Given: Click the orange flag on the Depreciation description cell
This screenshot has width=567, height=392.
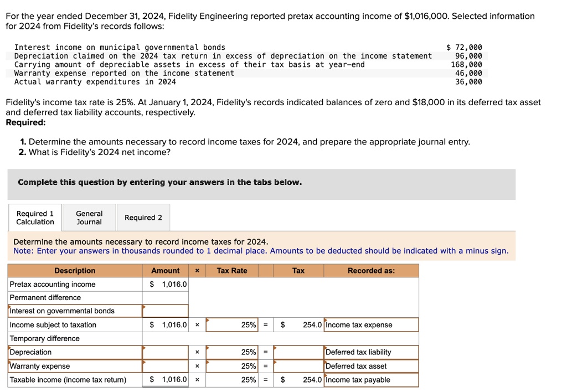Looking at the screenshot, I should coord(11,349).
